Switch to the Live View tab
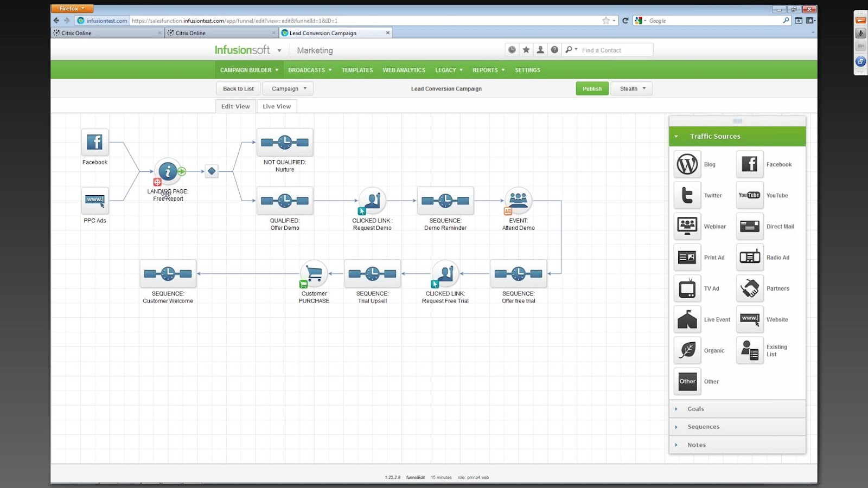Viewport: 868px width, 488px height. 277,106
